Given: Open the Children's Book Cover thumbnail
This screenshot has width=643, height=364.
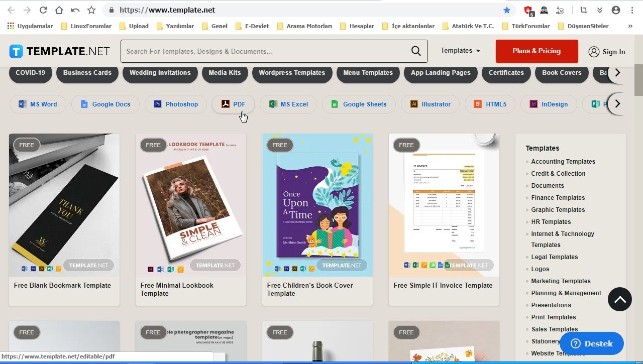Looking at the screenshot, I should (317, 205).
